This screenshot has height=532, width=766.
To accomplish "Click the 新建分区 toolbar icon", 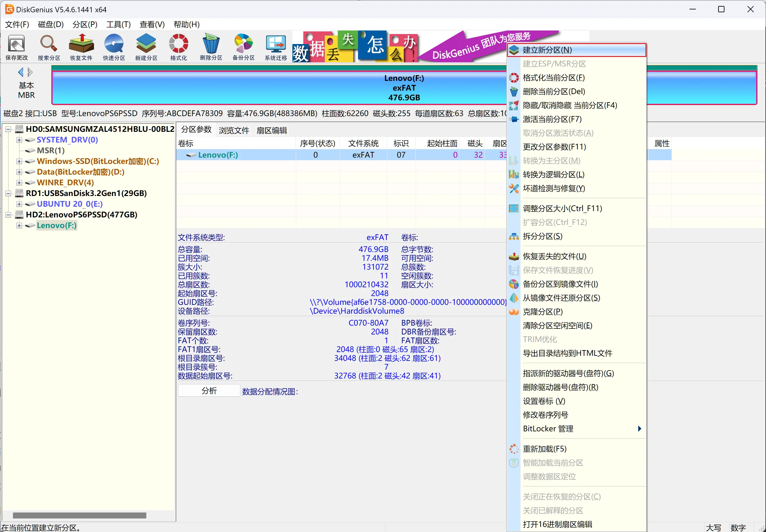I will (146, 47).
